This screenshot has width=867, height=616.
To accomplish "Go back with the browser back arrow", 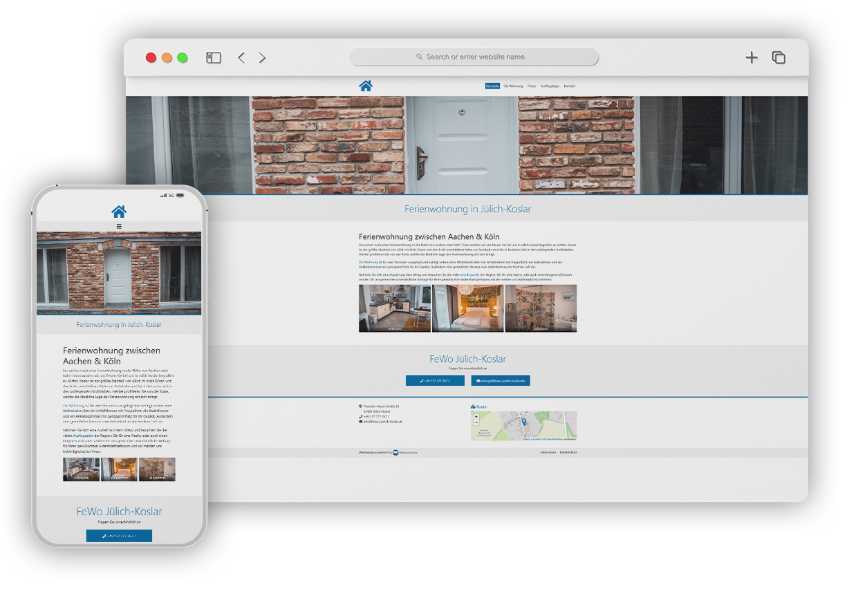I will click(241, 58).
